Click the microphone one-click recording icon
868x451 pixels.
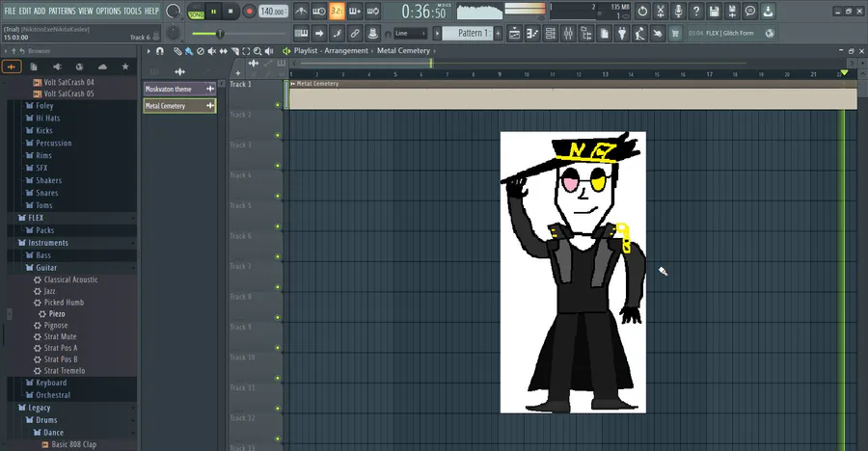coord(678,11)
